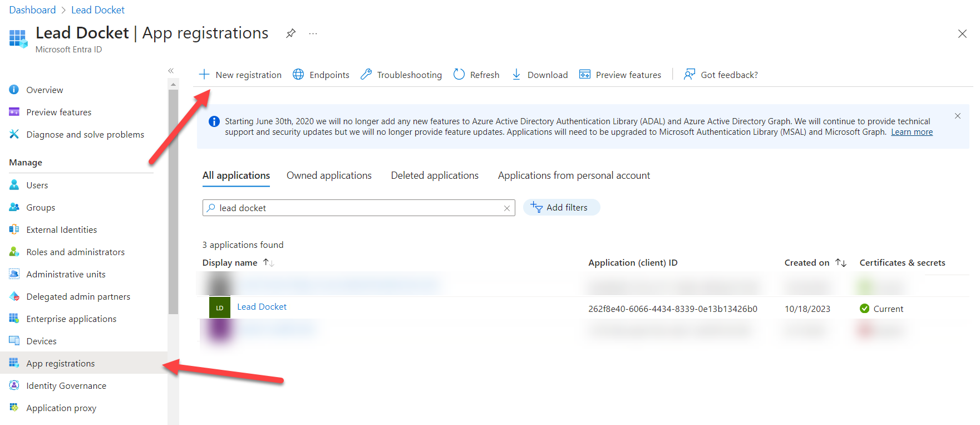Click the Learn more link
The image size is (980, 425).
point(912,132)
